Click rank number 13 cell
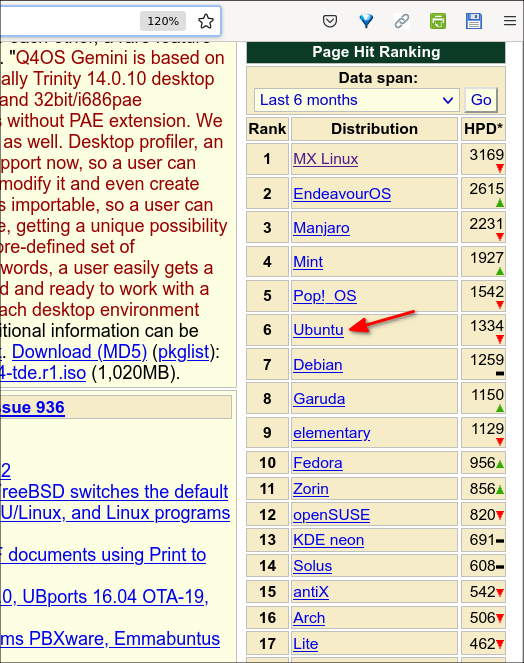The image size is (524, 663). [x=267, y=540]
